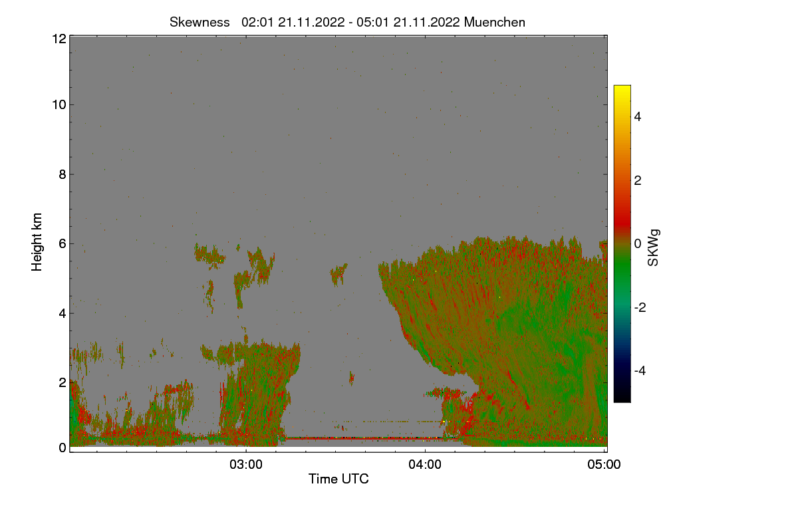Click the plot title starting with 'Skewness'
Viewport: 798px width, 532px height.
[347, 22]
